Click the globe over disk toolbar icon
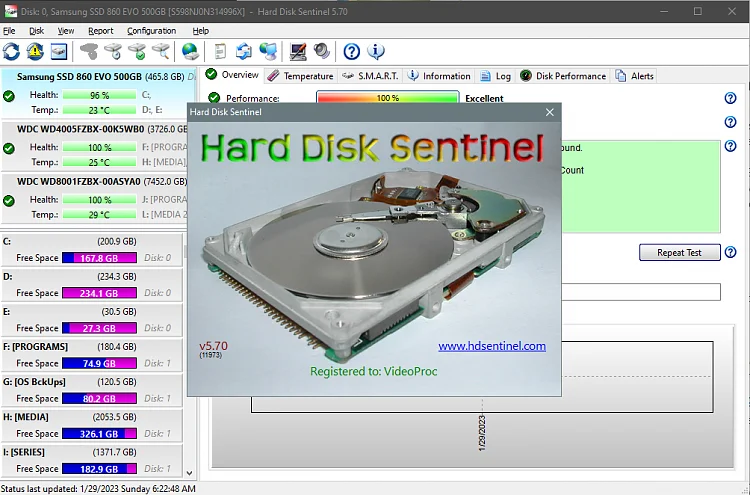Viewport: 750px width, 495px height. [x=190, y=51]
